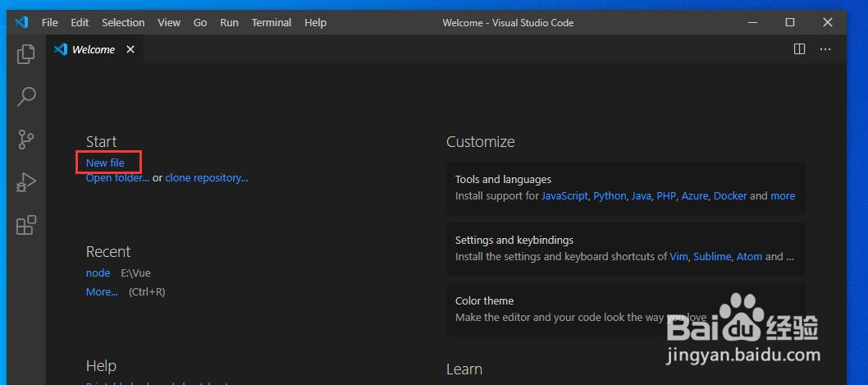Open the Edit menu
868x385 pixels.
tap(80, 23)
